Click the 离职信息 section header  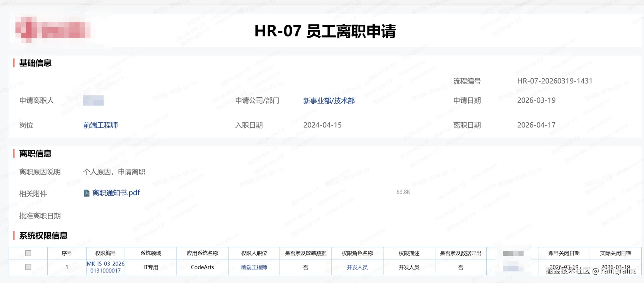(35, 154)
